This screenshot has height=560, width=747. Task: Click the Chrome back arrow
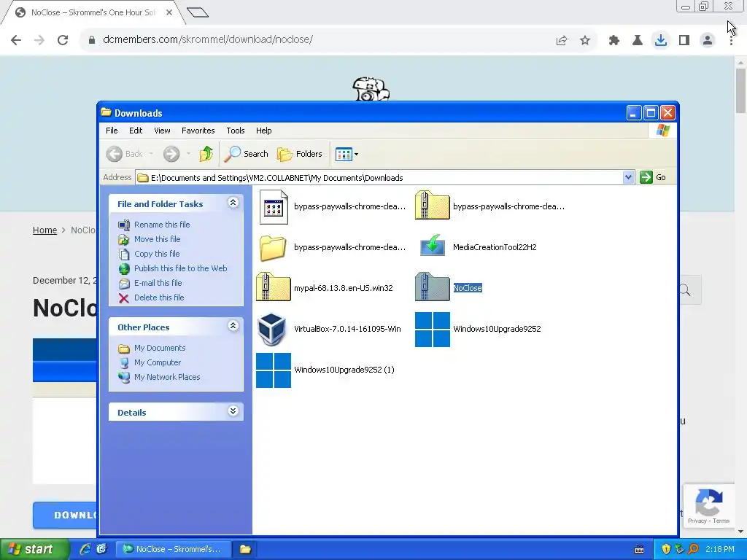16,40
